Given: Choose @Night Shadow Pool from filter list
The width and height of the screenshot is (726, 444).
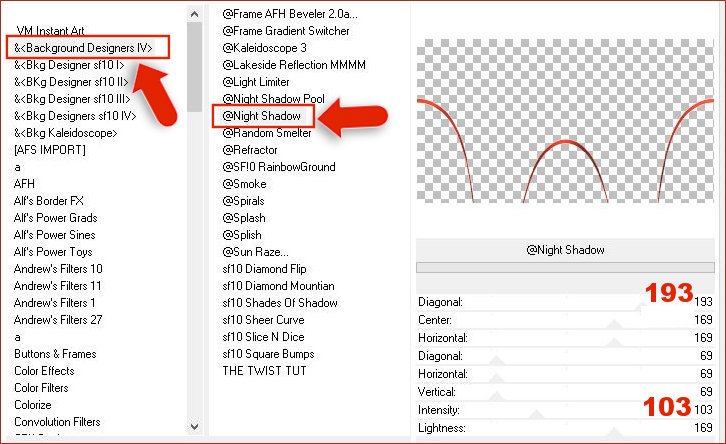Looking at the screenshot, I should coord(273,98).
